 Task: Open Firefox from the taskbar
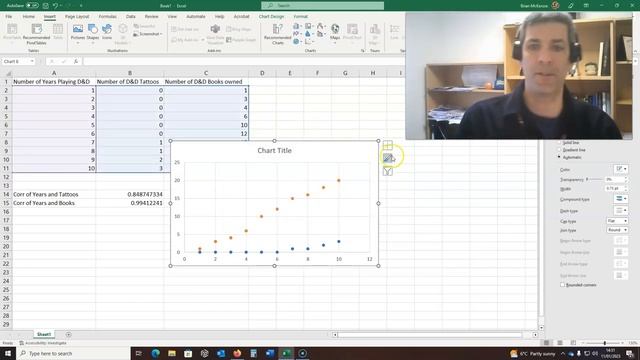coord(237,353)
